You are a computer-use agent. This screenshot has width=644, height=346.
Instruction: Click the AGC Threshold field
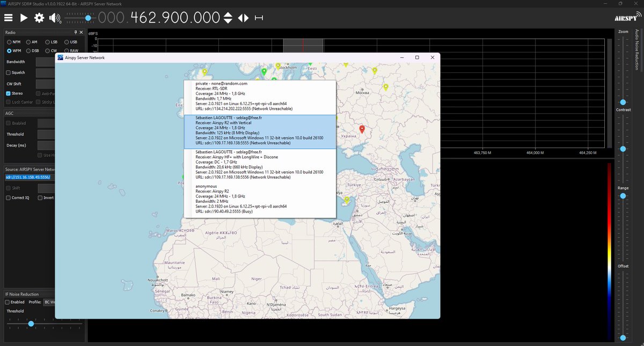point(46,134)
